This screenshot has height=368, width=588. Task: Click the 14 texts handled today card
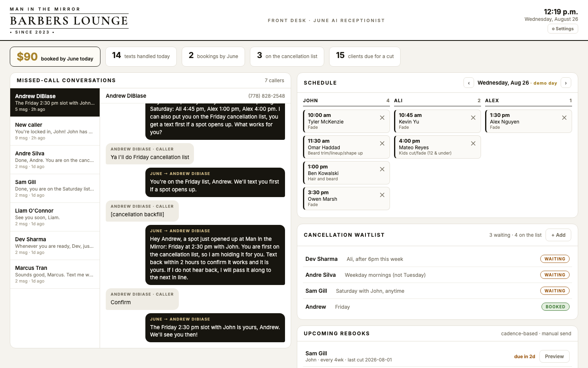tap(141, 56)
